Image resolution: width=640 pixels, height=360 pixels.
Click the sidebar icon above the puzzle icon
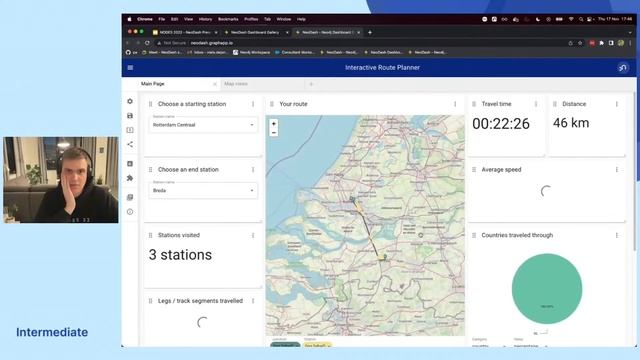click(130, 164)
